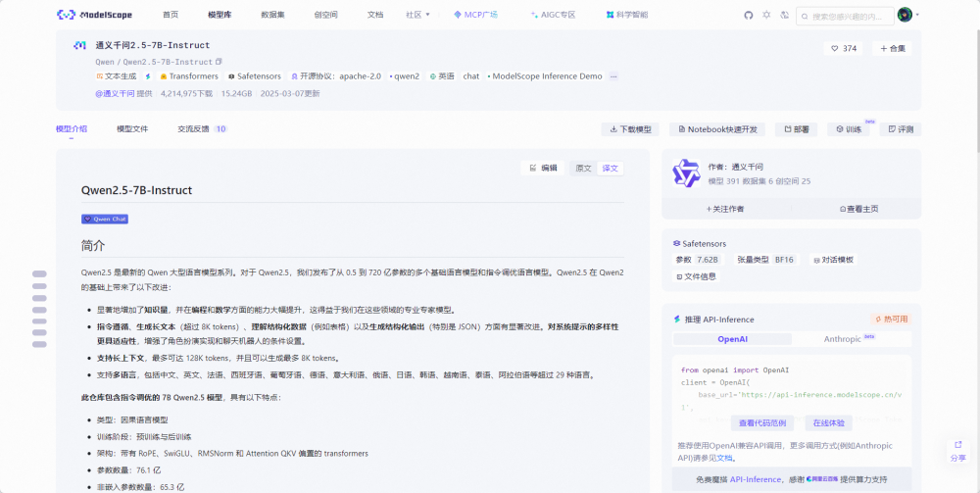Click the 评测 evaluation button

click(x=901, y=129)
